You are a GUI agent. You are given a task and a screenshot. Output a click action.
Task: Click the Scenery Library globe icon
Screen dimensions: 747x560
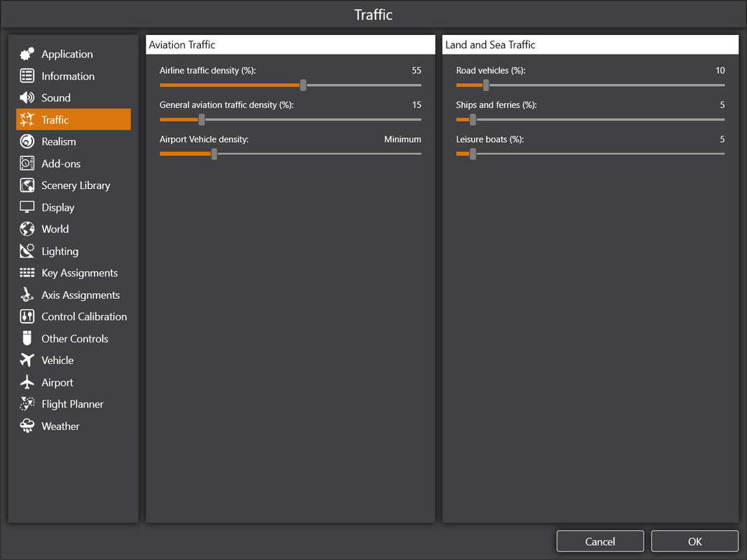[x=27, y=185]
